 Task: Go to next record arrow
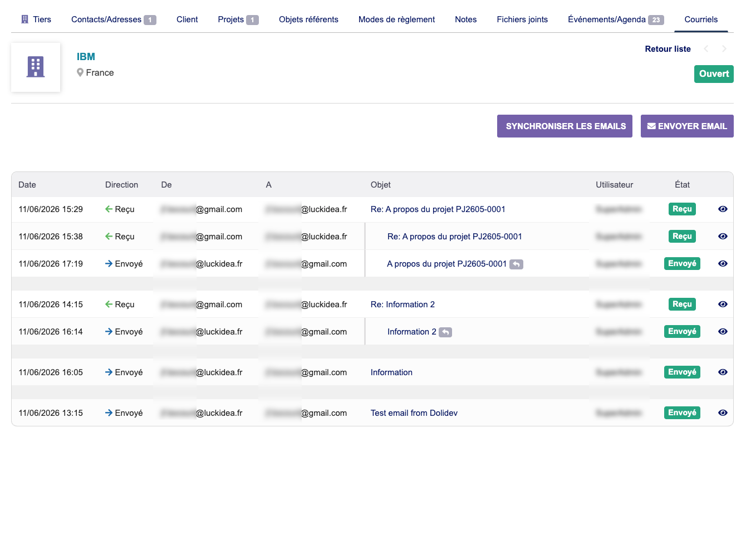pos(724,49)
